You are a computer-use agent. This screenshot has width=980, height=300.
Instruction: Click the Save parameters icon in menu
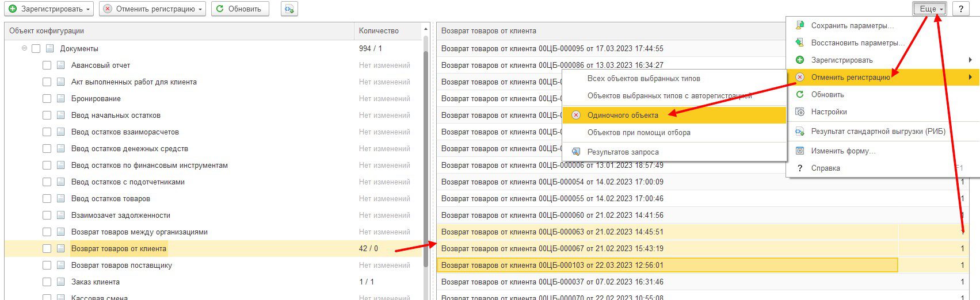(x=799, y=25)
